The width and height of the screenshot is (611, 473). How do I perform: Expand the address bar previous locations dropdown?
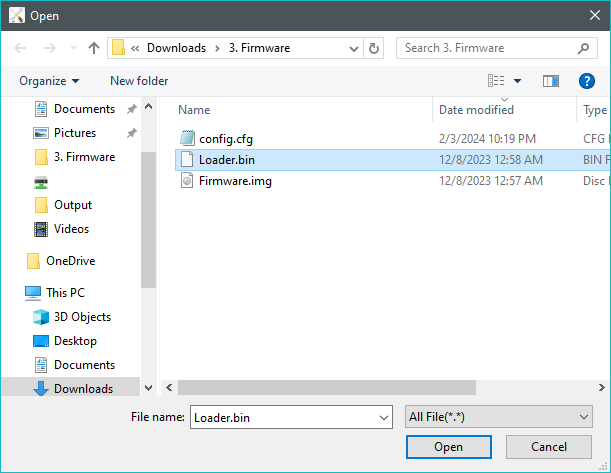pos(354,48)
